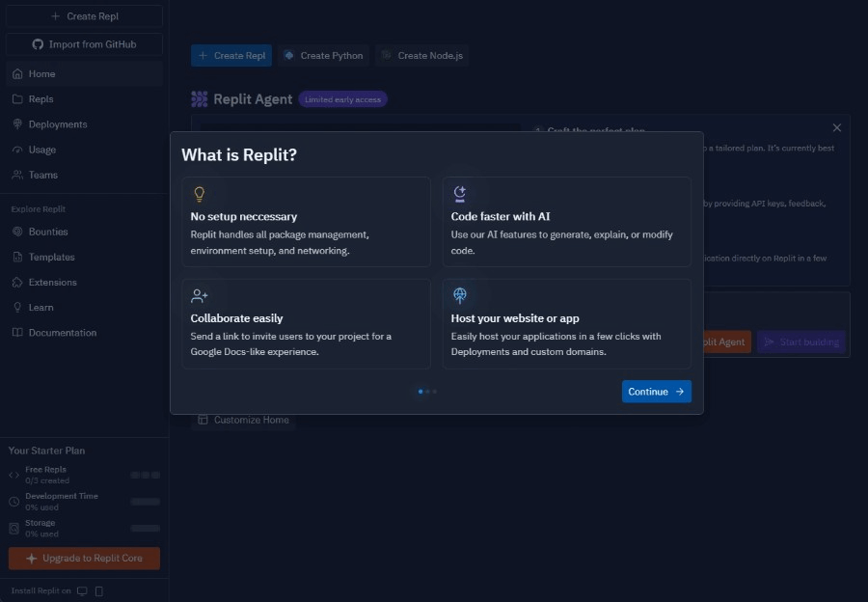Click the add-user icon in Collaborate easily card
This screenshot has width=868, height=602.
coord(200,296)
